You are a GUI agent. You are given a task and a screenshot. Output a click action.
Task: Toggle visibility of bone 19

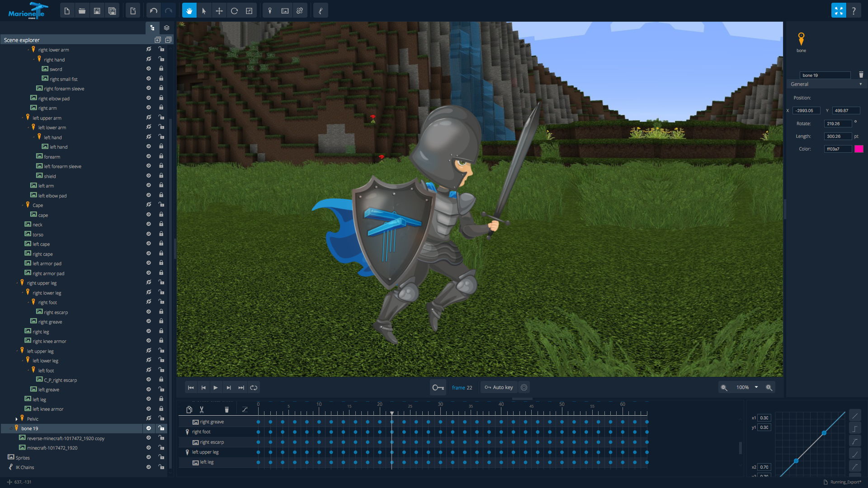148,428
